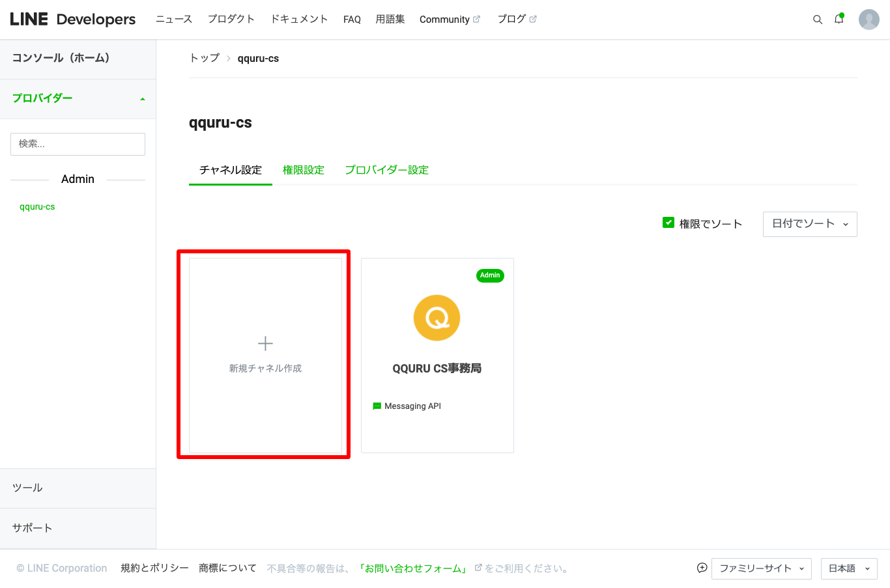
Task: Switch to the 権限設定 tab
Action: click(303, 170)
